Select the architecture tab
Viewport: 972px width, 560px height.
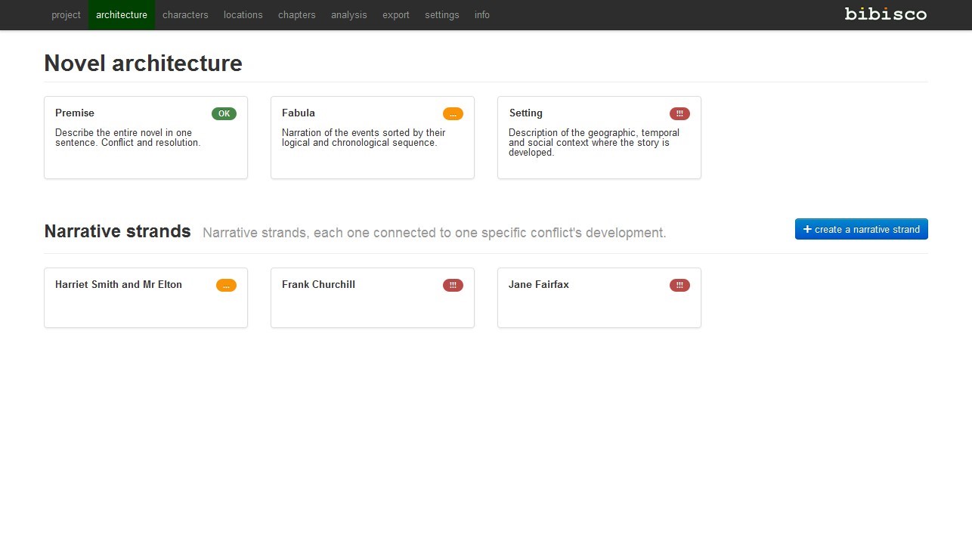click(122, 15)
